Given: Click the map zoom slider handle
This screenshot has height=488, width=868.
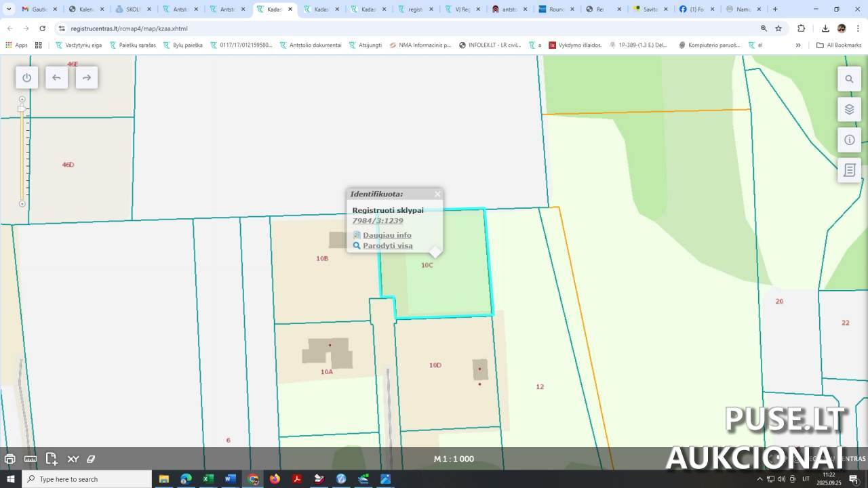Looking at the screenshot, I should coord(22,109).
